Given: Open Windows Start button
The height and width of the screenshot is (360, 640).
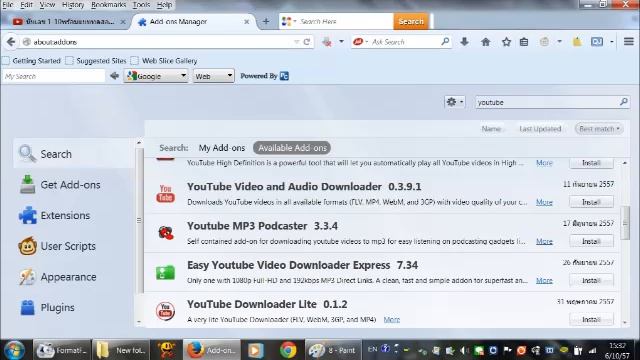Looking at the screenshot, I should (x=15, y=350).
